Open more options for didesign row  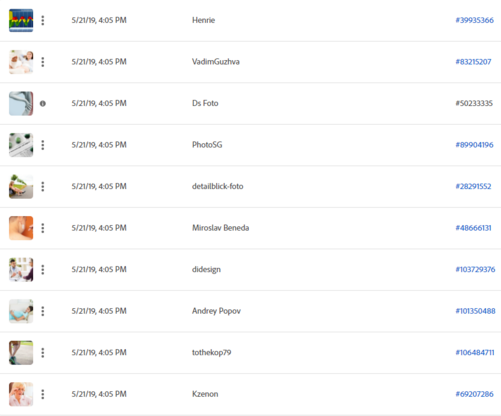point(43,270)
